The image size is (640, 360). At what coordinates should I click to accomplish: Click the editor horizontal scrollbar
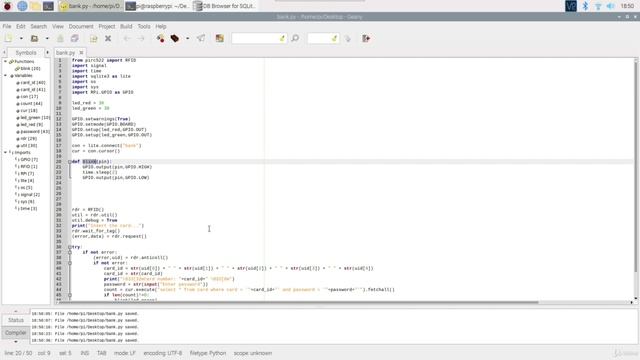pos(298,302)
